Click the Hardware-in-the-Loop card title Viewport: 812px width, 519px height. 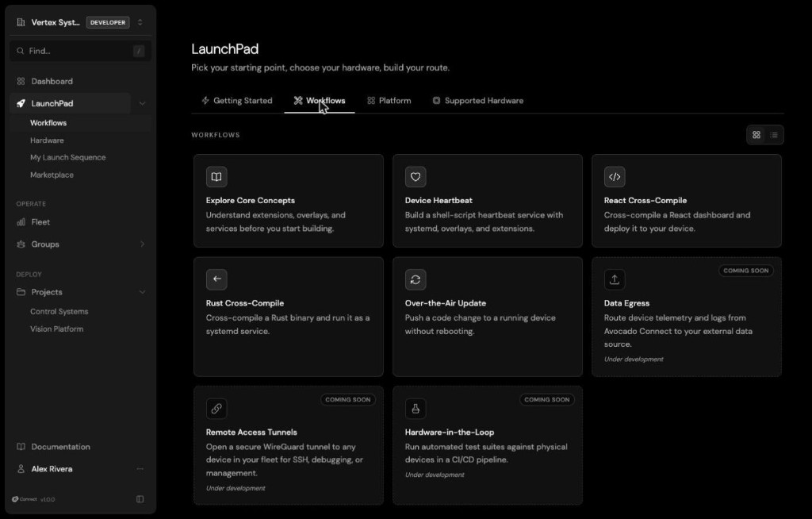click(x=450, y=432)
